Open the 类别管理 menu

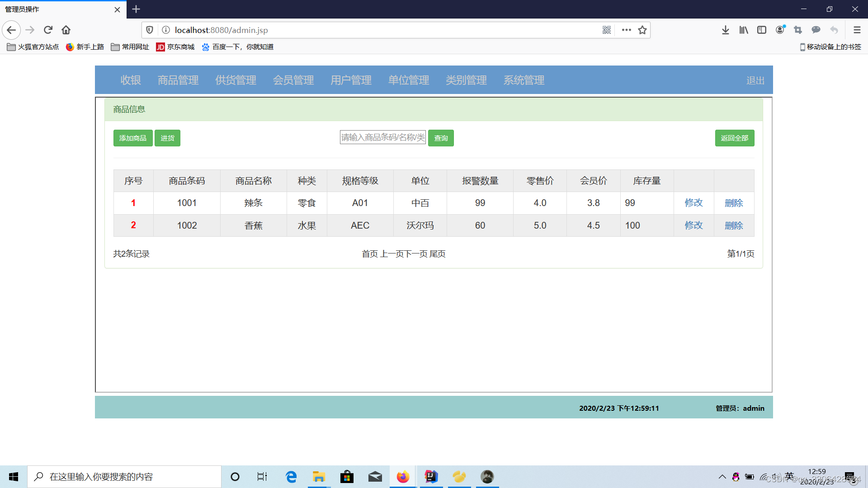point(466,80)
